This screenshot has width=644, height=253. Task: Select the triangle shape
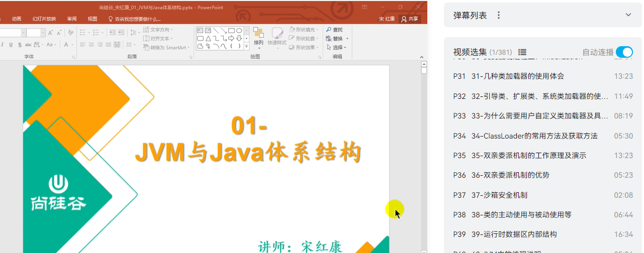[x=208, y=38]
